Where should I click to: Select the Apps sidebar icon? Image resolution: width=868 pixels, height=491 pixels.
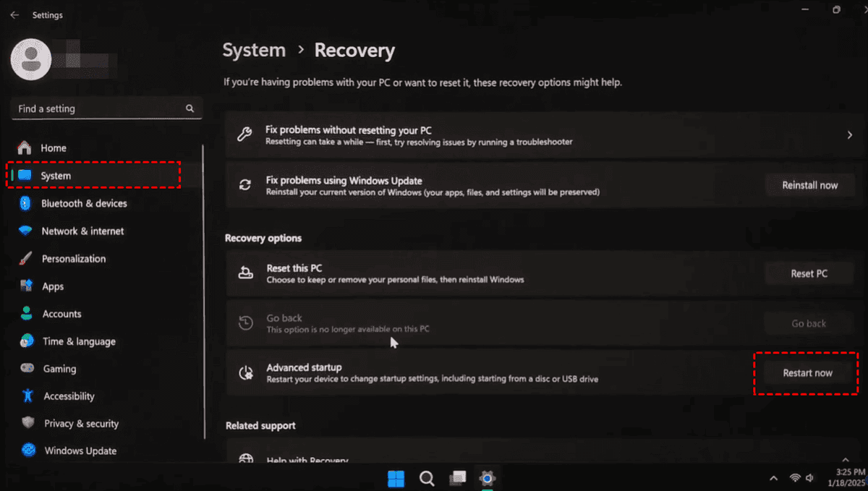[x=28, y=286]
